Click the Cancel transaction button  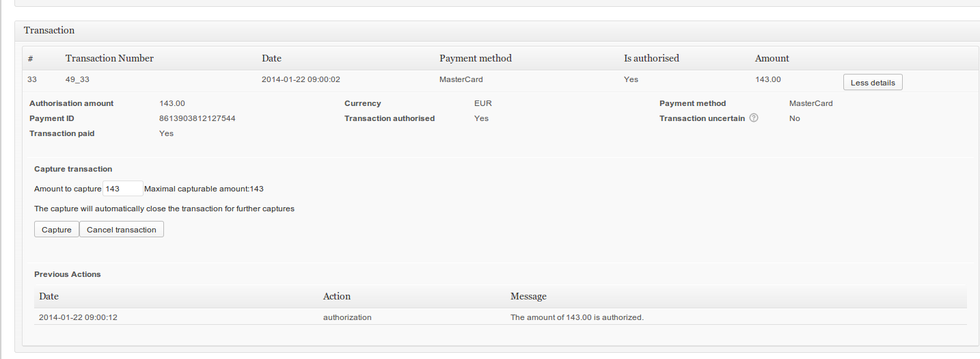point(122,230)
